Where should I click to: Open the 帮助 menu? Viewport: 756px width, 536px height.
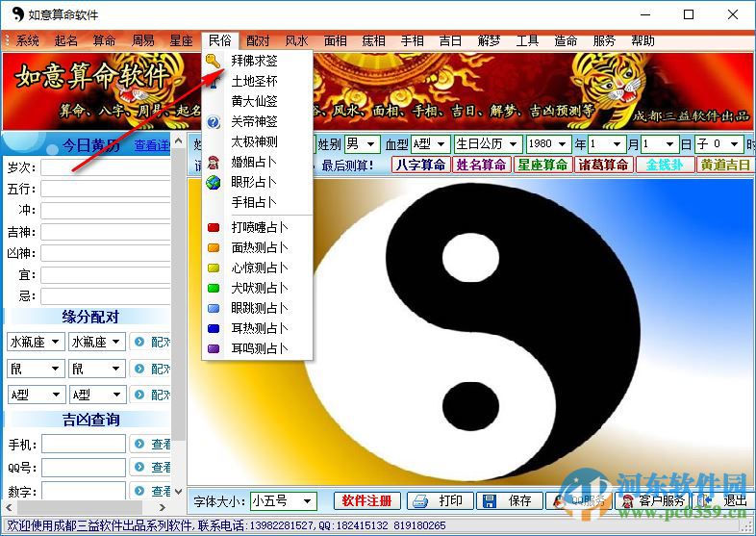[x=643, y=40]
